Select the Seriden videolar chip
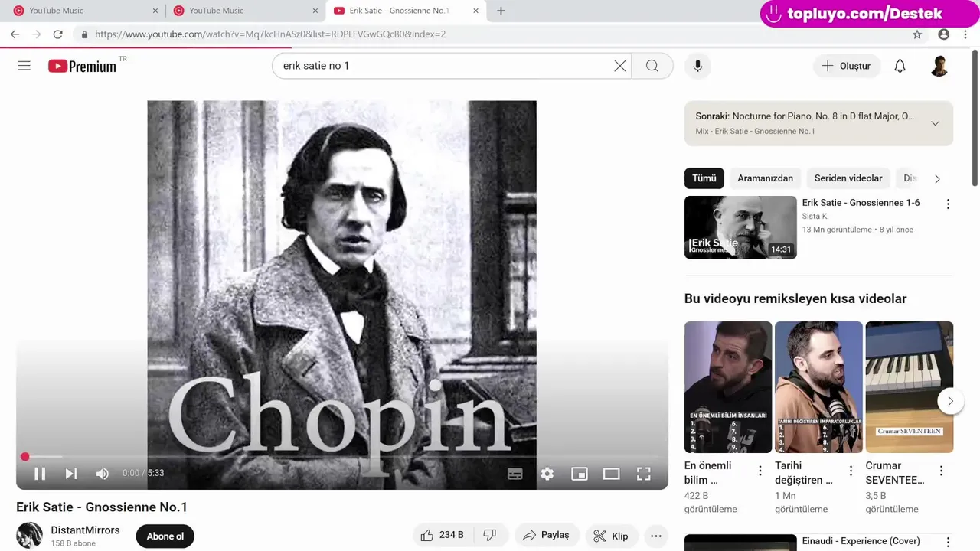 coord(848,178)
